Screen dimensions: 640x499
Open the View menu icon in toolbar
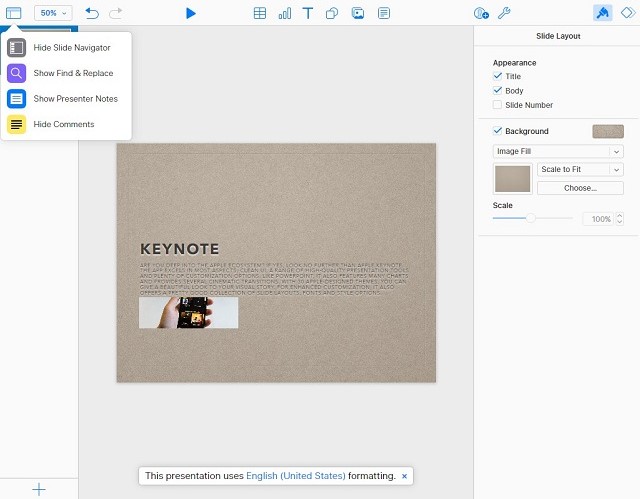point(13,13)
